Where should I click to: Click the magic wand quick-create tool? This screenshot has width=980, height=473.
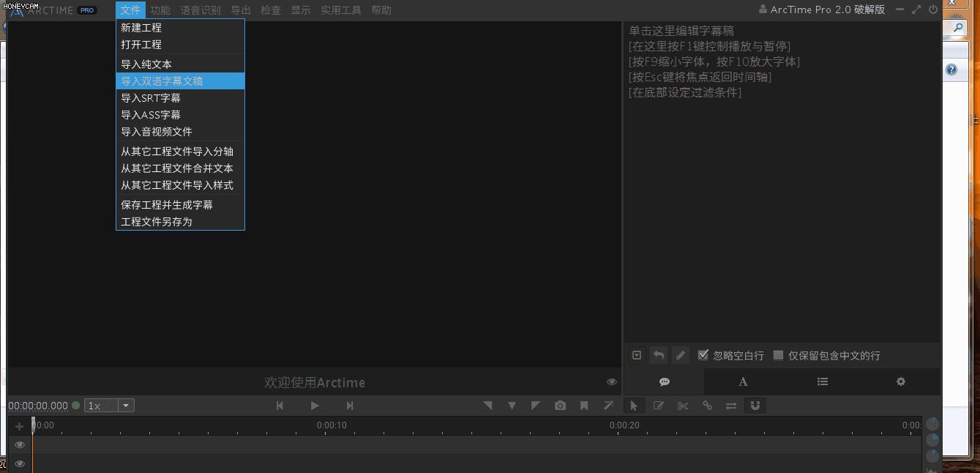coord(608,405)
